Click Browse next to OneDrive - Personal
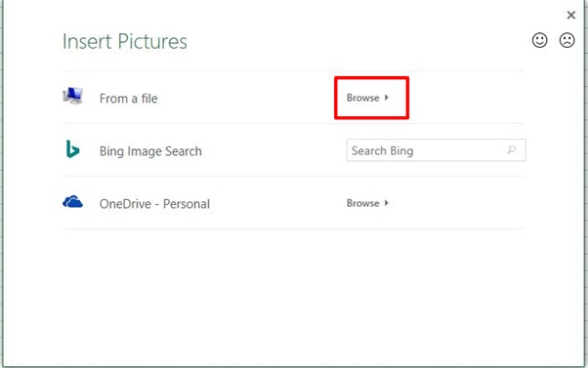Viewport: 588px width, 368px height. 367,203
